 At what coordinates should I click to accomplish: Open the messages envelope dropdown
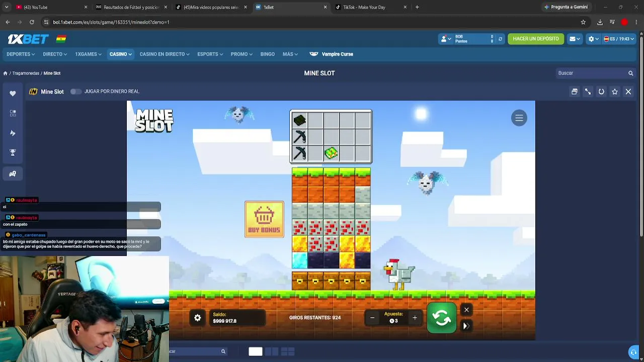(x=575, y=39)
